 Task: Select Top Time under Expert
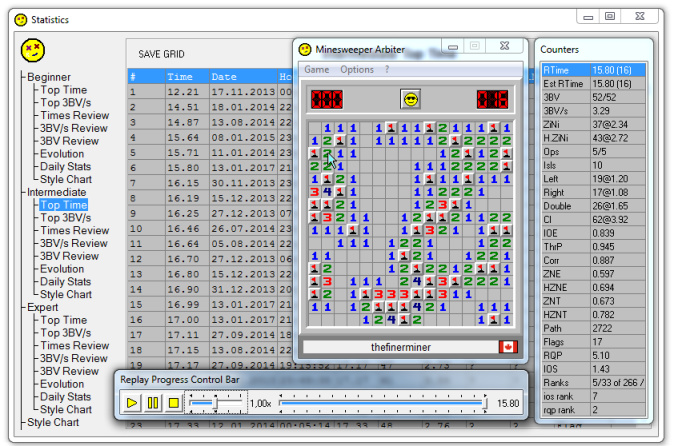pyautogui.click(x=64, y=321)
